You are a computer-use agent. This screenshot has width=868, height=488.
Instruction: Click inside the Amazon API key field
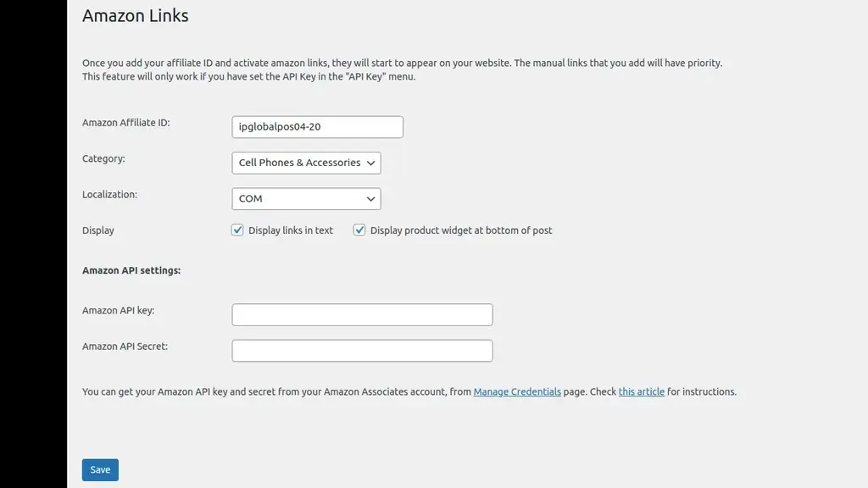(362, 314)
